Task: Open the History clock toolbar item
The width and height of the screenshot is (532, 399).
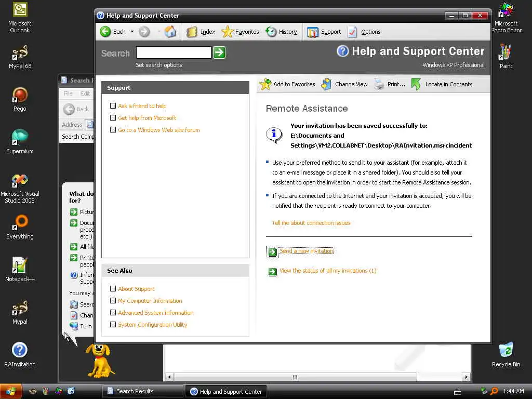Action: [281, 32]
